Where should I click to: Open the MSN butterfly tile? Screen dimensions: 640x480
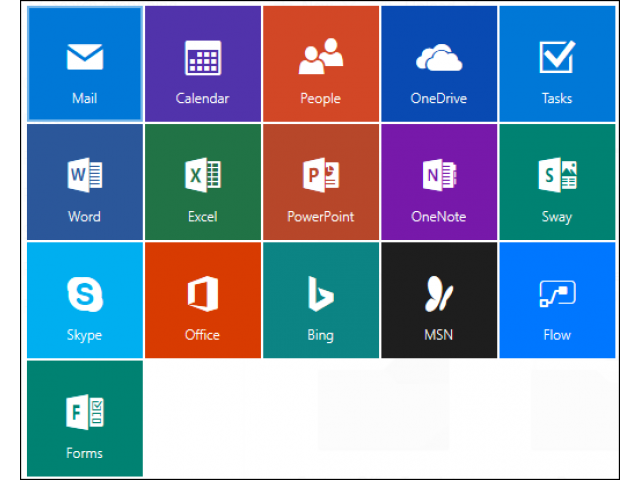(439, 300)
